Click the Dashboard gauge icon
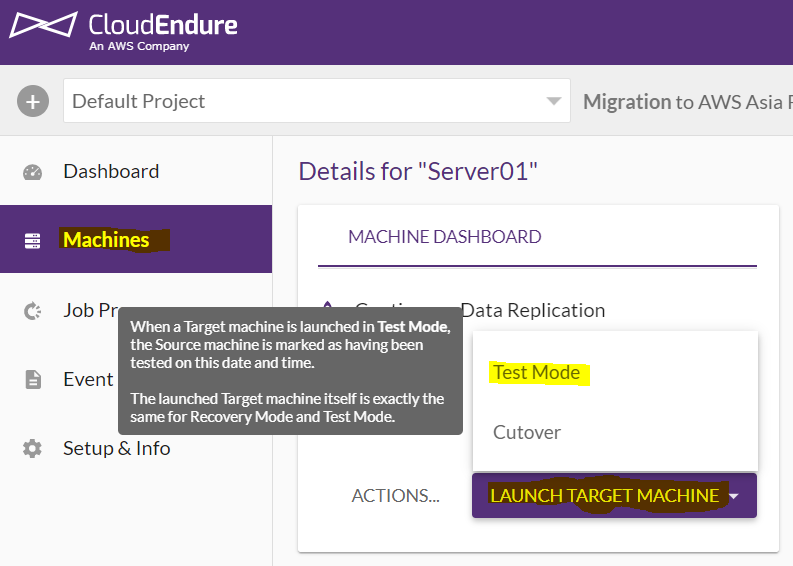This screenshot has width=793, height=566. pos(32,172)
